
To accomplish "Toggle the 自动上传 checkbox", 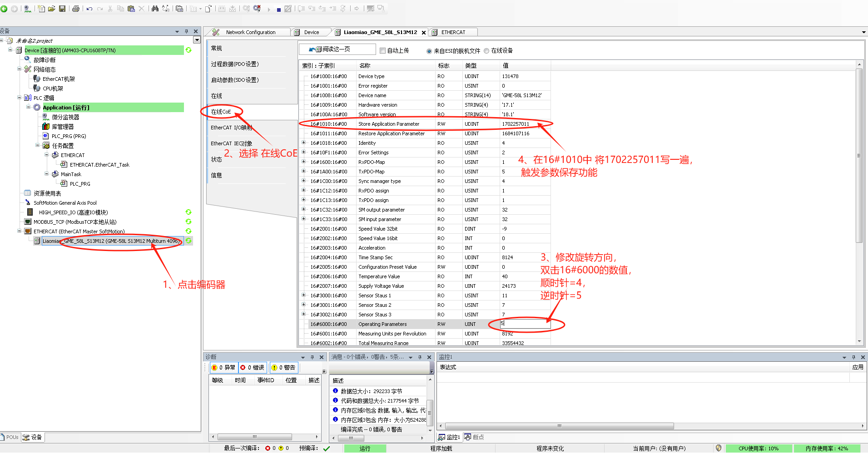I will (382, 51).
